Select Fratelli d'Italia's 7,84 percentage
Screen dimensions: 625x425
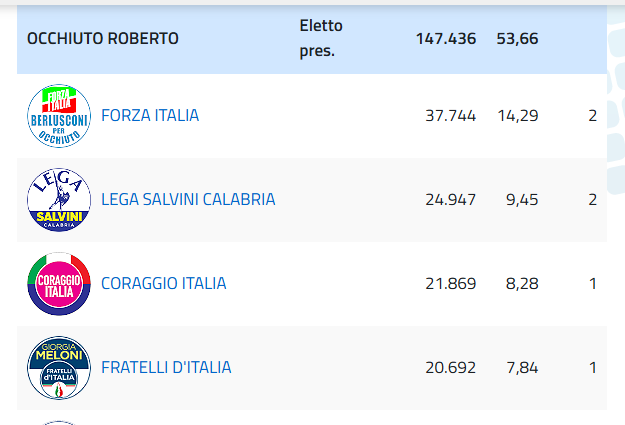(522, 367)
